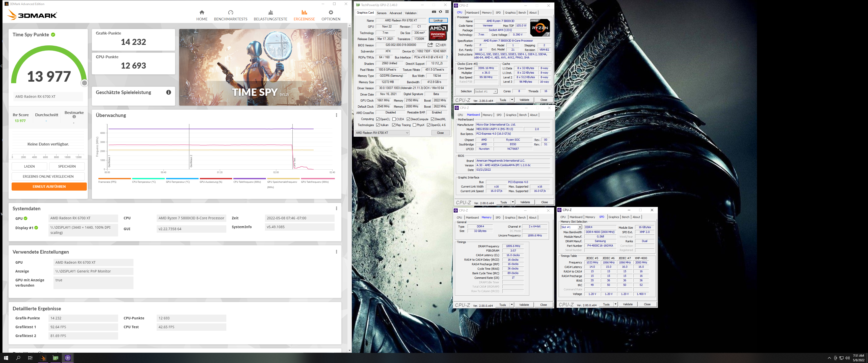868x363 pixels.
Task: Expand Tools arrow in CPU-Z CPU-tab window
Action: pos(512,100)
